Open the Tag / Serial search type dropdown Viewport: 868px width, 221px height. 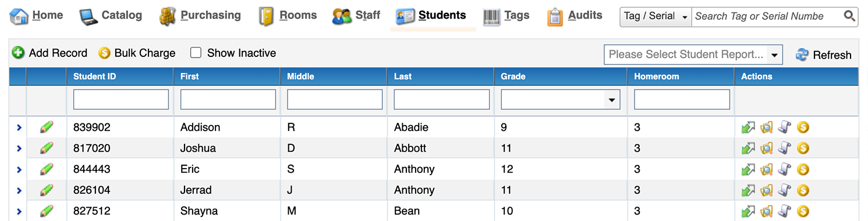[656, 16]
